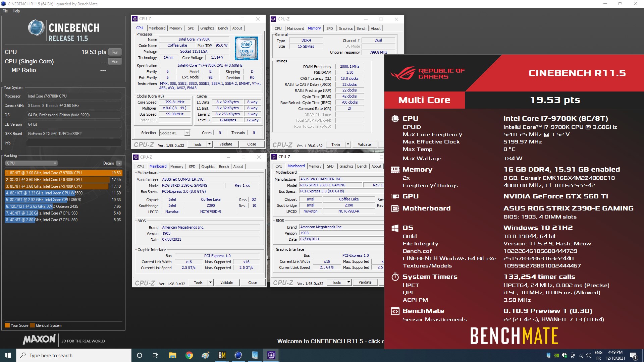Open the Bench tab in the CPU tab CPU-Z window

(x=223, y=28)
